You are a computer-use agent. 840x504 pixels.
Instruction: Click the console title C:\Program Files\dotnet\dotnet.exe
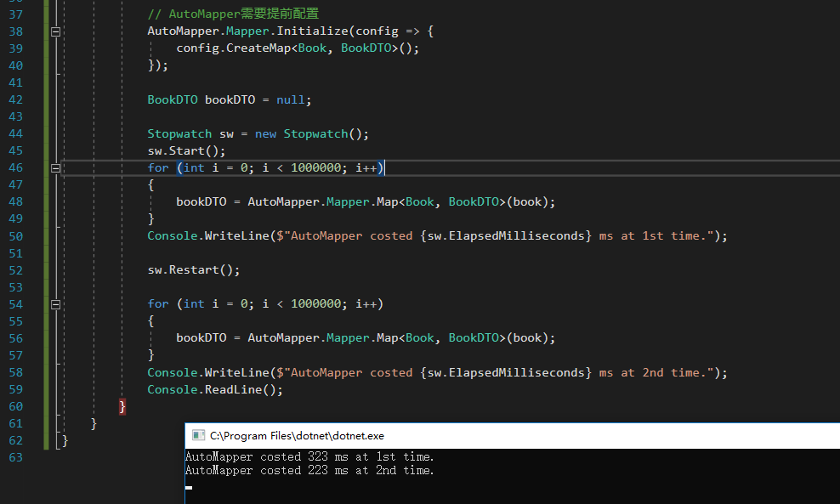point(297,436)
